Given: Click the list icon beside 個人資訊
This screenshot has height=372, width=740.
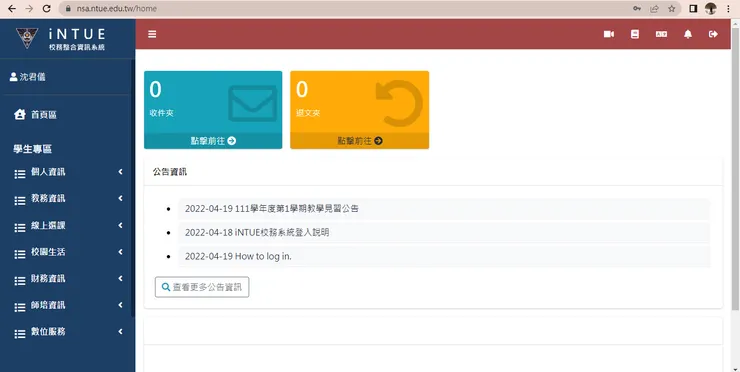Looking at the screenshot, I should click(x=20, y=174).
